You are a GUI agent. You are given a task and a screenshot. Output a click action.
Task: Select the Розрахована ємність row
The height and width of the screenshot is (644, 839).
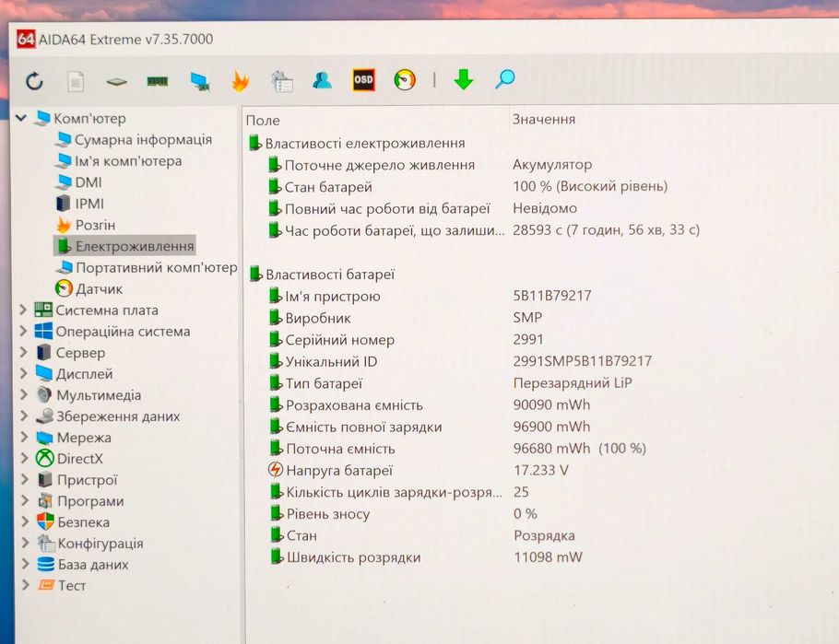(x=430, y=404)
